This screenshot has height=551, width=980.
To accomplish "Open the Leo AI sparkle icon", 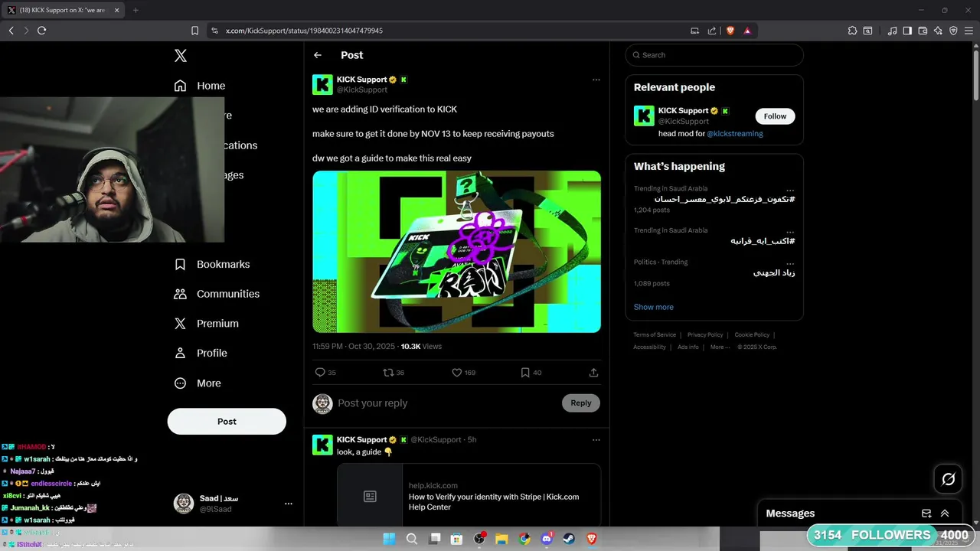I will (x=938, y=31).
